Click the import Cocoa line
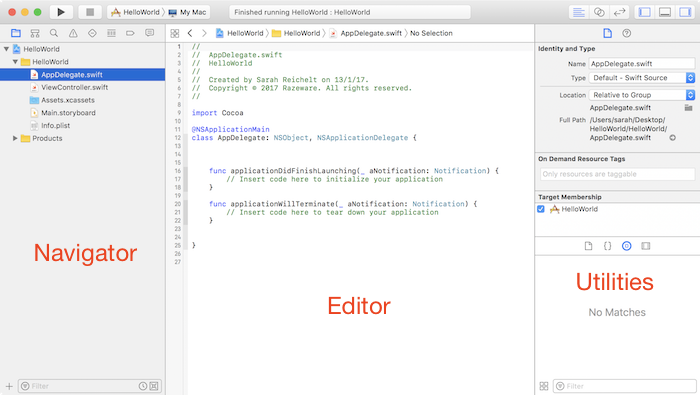Screen dimensions: 700x395 (x=217, y=113)
